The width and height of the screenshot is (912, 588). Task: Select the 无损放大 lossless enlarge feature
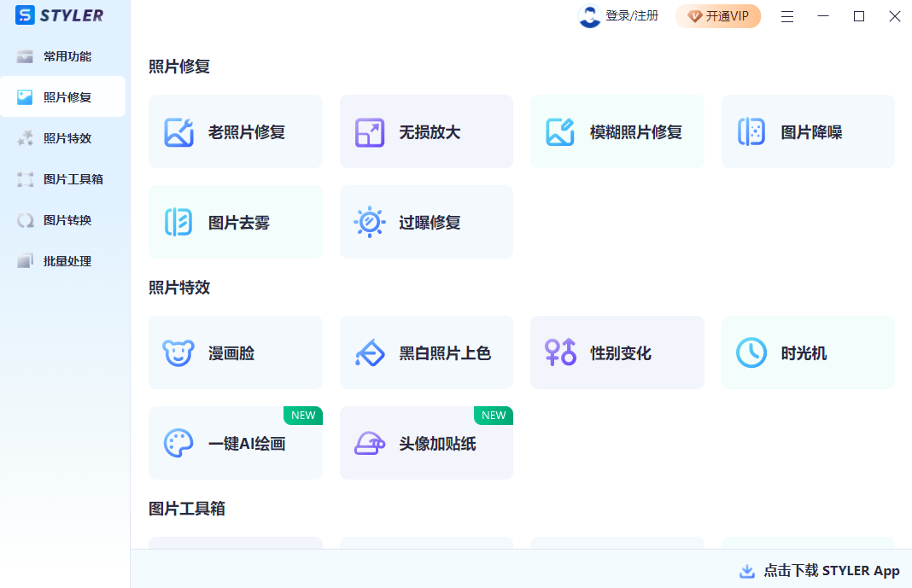(x=426, y=131)
